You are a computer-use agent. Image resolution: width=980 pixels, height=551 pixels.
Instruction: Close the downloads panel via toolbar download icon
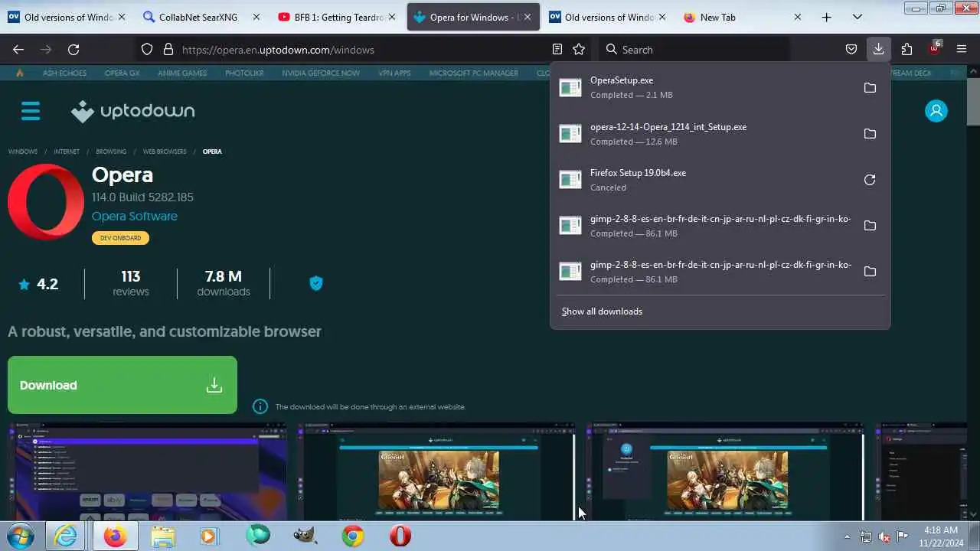coord(878,49)
